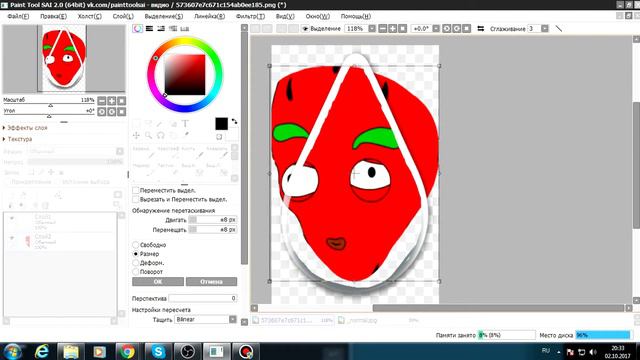Open Skype from the taskbar
Screen dimensions: 640x360
tap(158, 351)
